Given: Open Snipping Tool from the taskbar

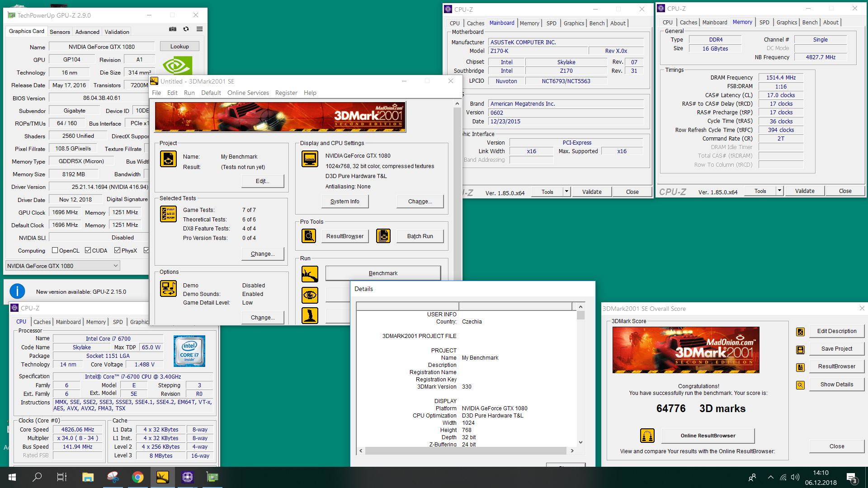Looking at the screenshot, I should [113, 477].
